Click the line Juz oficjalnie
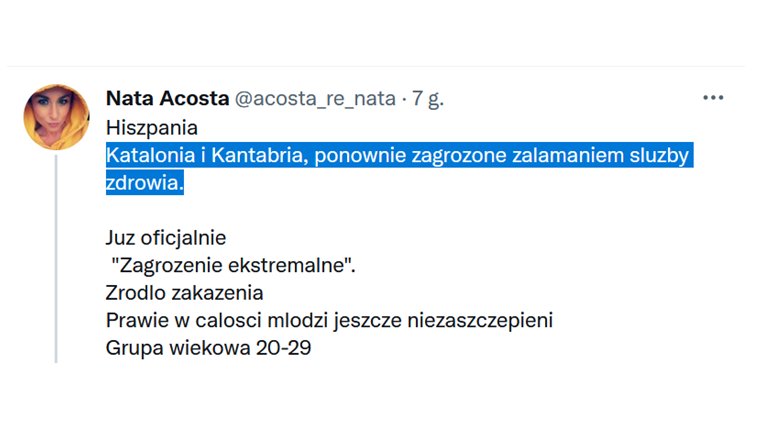Viewport: 772px width, 434px height. (166, 238)
